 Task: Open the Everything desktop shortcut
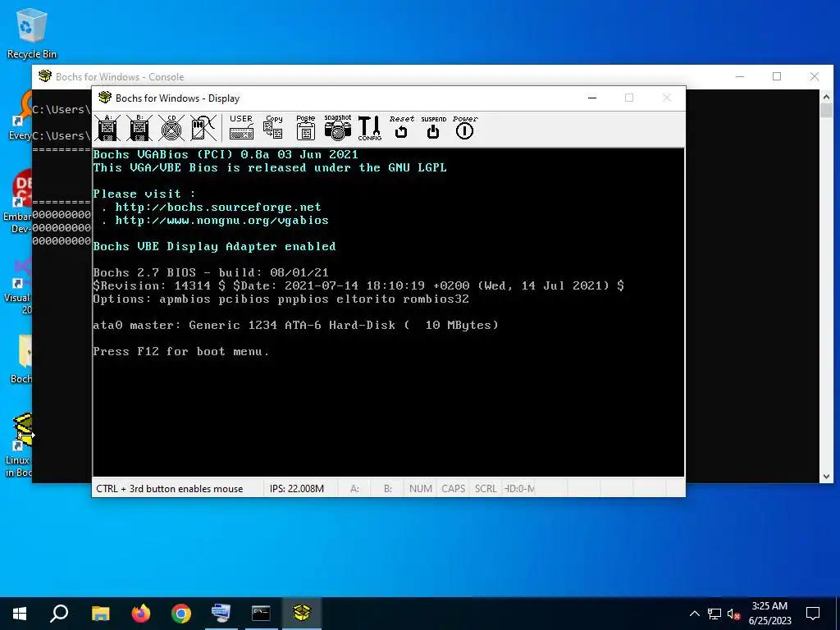(x=21, y=116)
